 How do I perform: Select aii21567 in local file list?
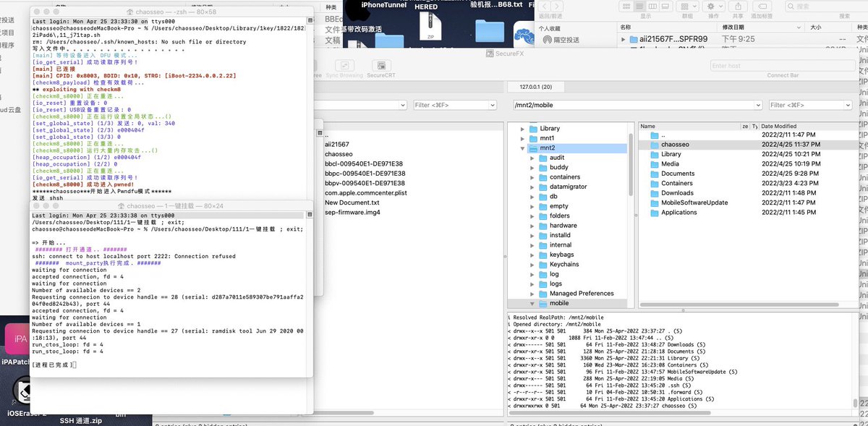(337, 145)
